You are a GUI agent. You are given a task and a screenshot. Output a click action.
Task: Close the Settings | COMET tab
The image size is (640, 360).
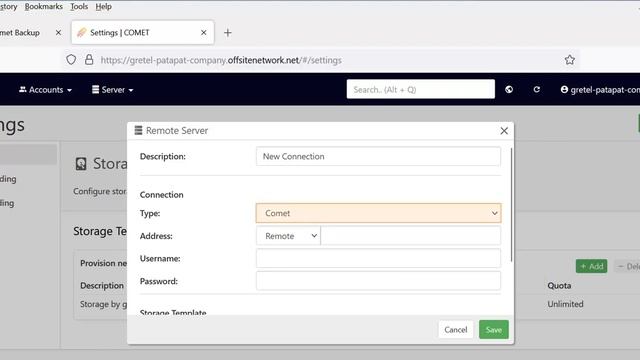(x=204, y=32)
